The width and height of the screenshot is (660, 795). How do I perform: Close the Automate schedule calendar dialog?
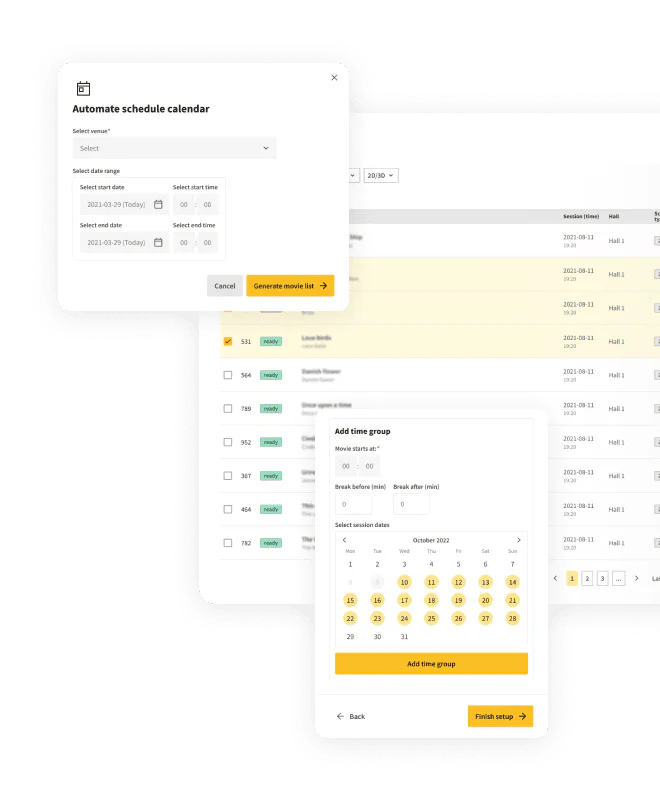coord(334,78)
